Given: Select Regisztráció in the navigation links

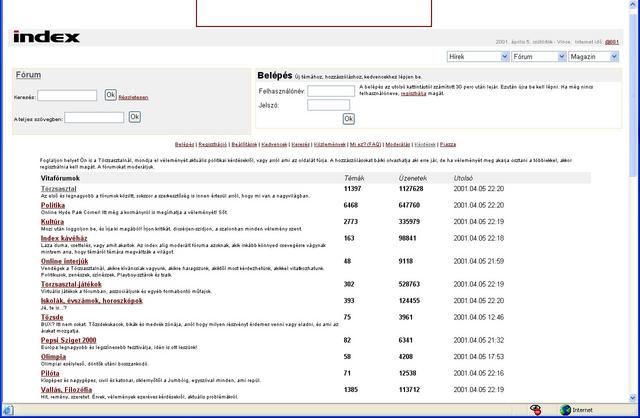Looking at the screenshot, I should pyautogui.click(x=212, y=145).
